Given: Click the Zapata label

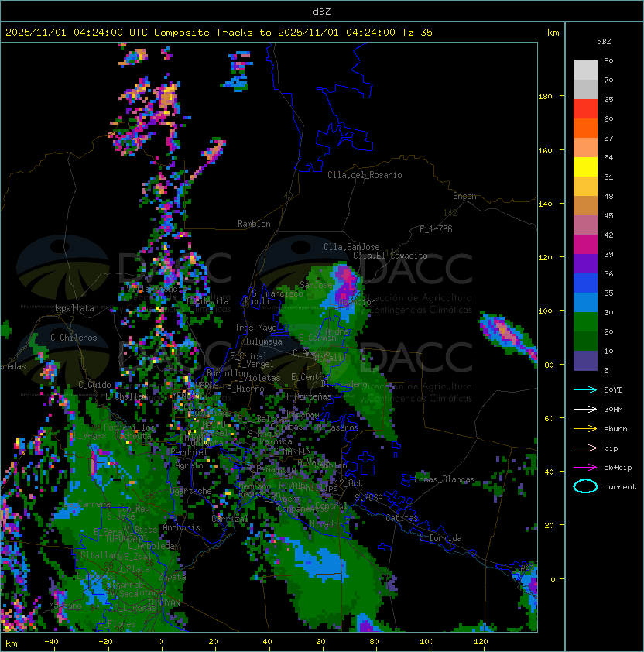Looking at the screenshot, I should click(x=172, y=577).
